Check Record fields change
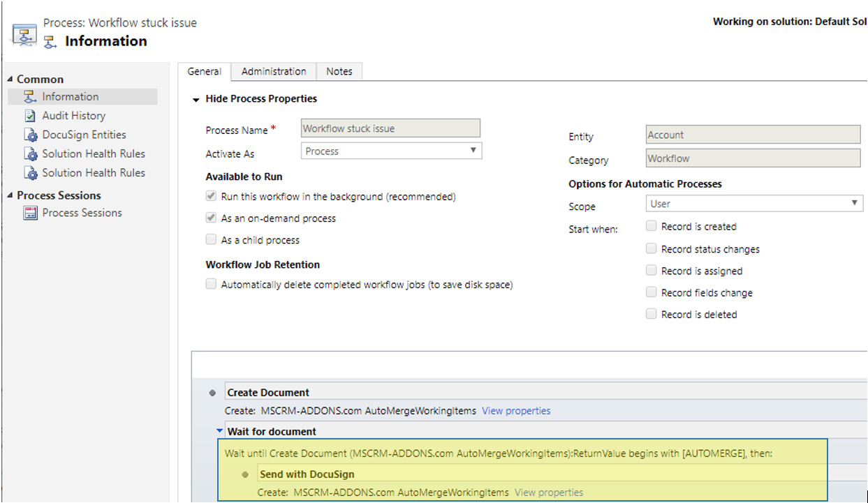 coord(651,292)
